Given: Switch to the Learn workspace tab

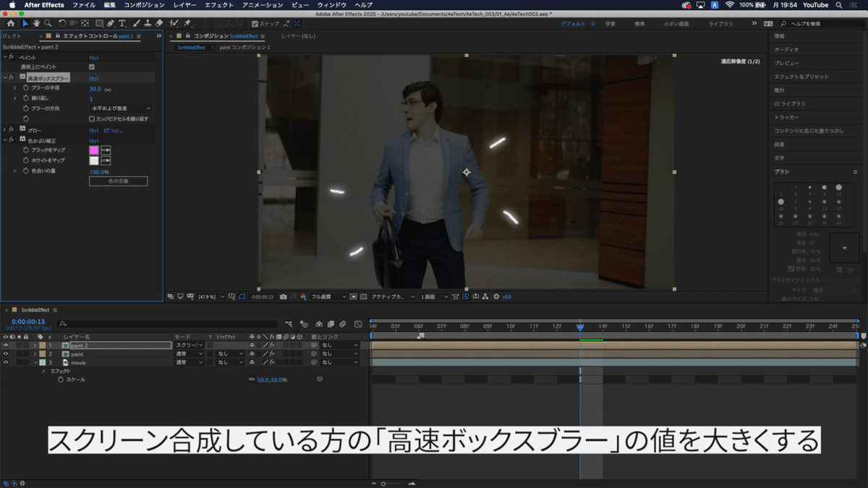Looking at the screenshot, I should coord(610,24).
